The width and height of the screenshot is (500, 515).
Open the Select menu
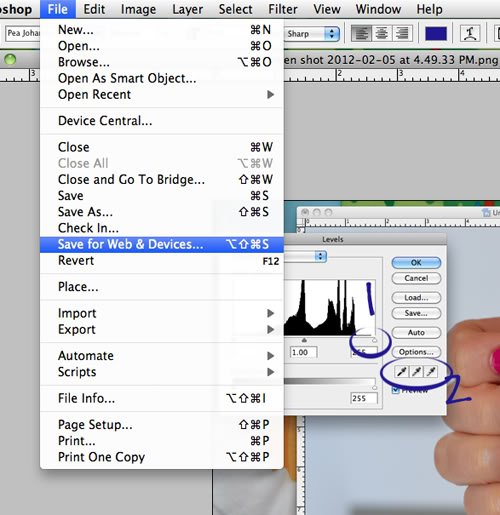tap(235, 9)
